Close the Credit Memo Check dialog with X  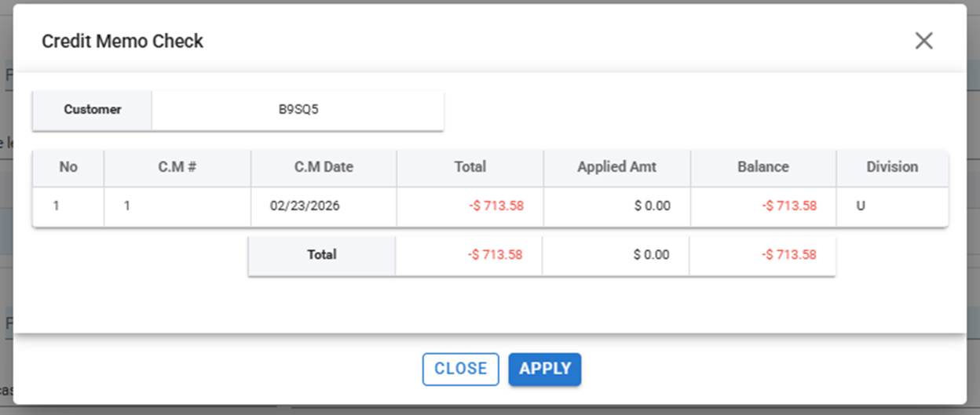point(923,41)
